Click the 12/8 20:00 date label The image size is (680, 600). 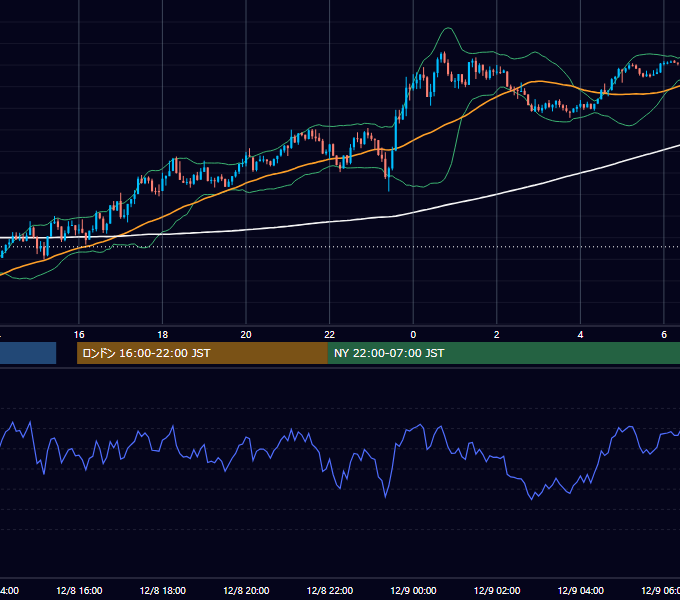246,591
